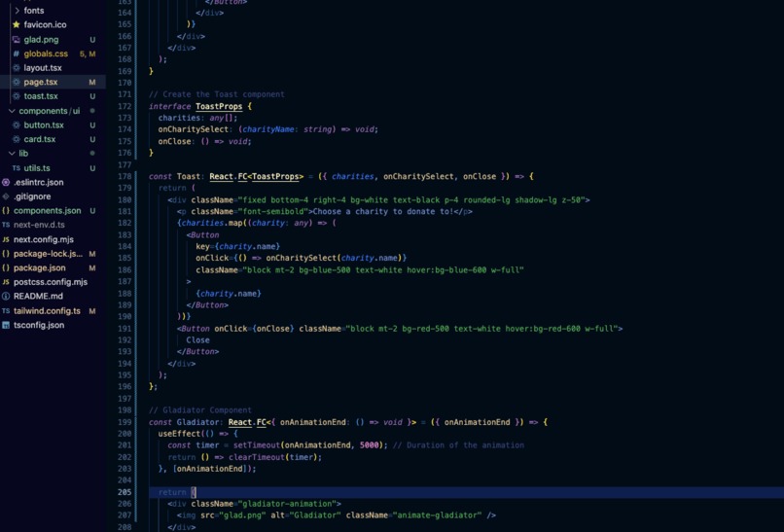The width and height of the screenshot is (784, 532).
Task: Expand the fonts folder chevron
Action: [x=17, y=11]
